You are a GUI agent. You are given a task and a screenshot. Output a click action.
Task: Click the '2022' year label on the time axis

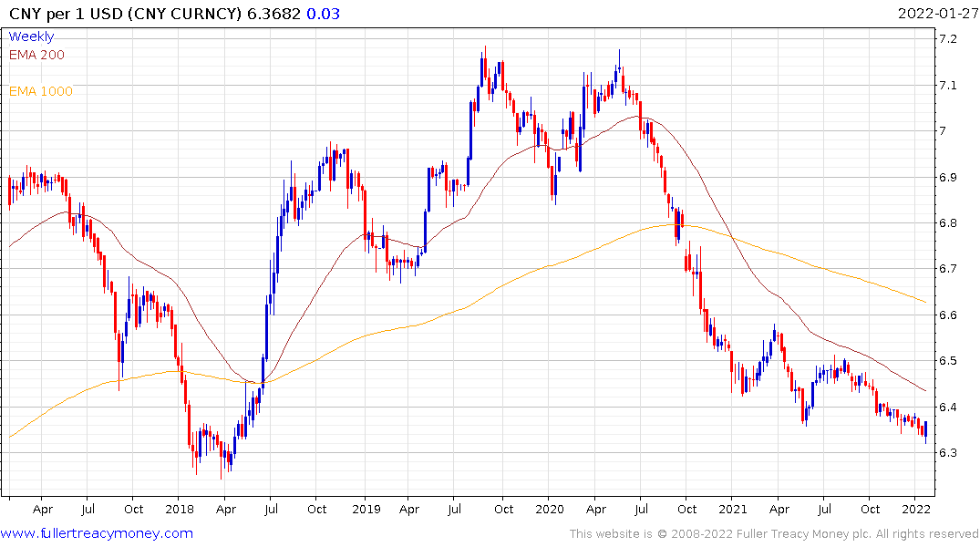click(916, 509)
